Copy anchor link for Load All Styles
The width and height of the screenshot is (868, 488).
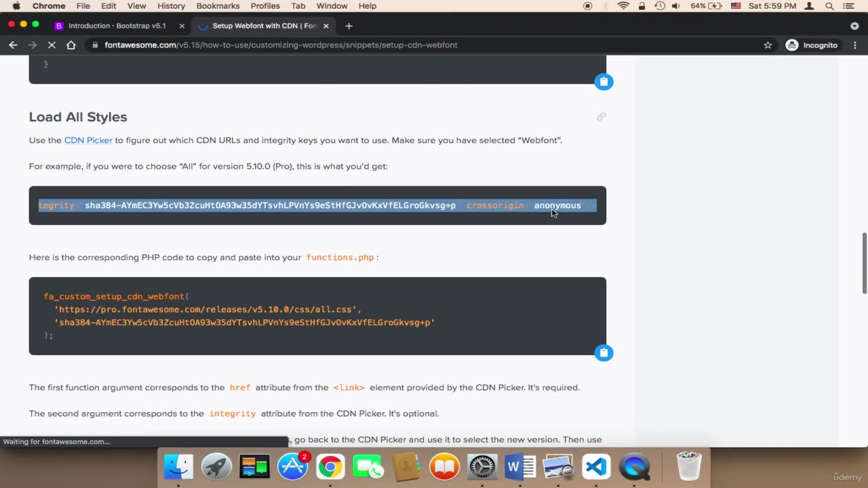coord(601,117)
